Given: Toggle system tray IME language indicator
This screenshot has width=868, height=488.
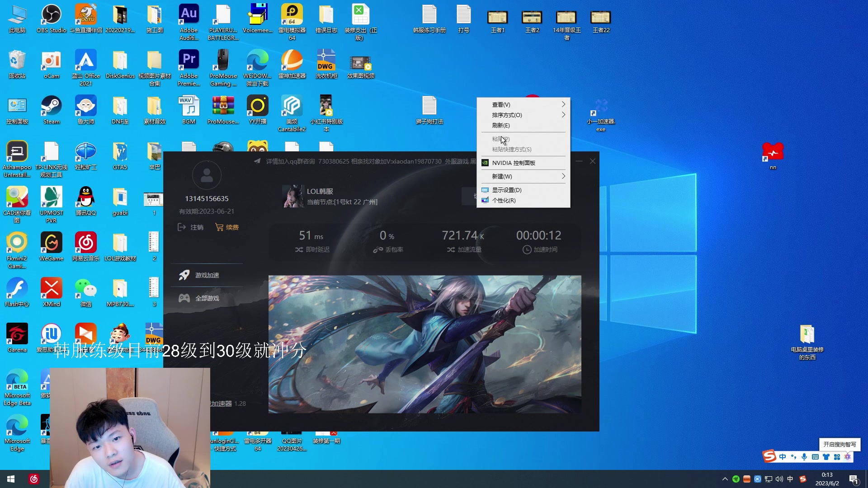Looking at the screenshot, I should coord(790,479).
